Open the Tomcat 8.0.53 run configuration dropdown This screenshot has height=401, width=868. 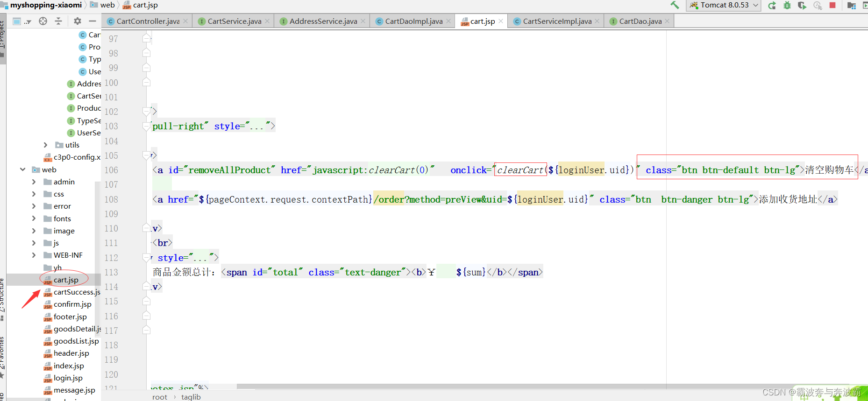click(723, 5)
